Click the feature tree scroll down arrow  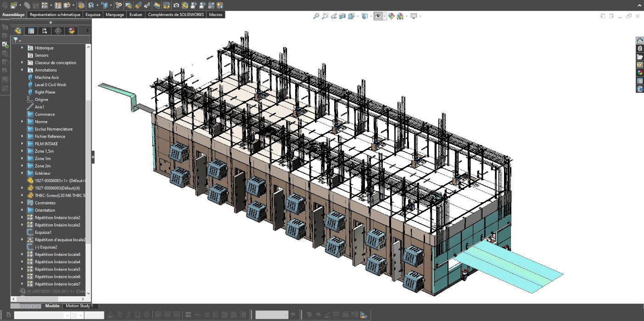pyautogui.click(x=88, y=293)
